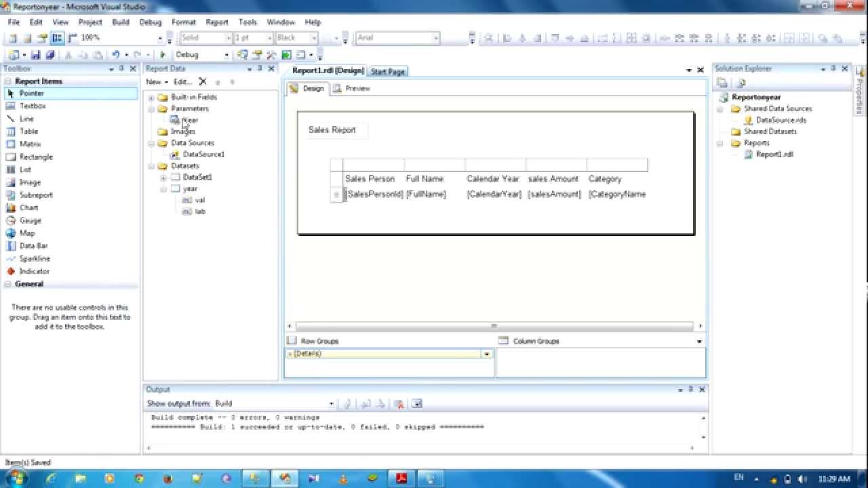Choose the Line report item

pyautogui.click(x=26, y=119)
